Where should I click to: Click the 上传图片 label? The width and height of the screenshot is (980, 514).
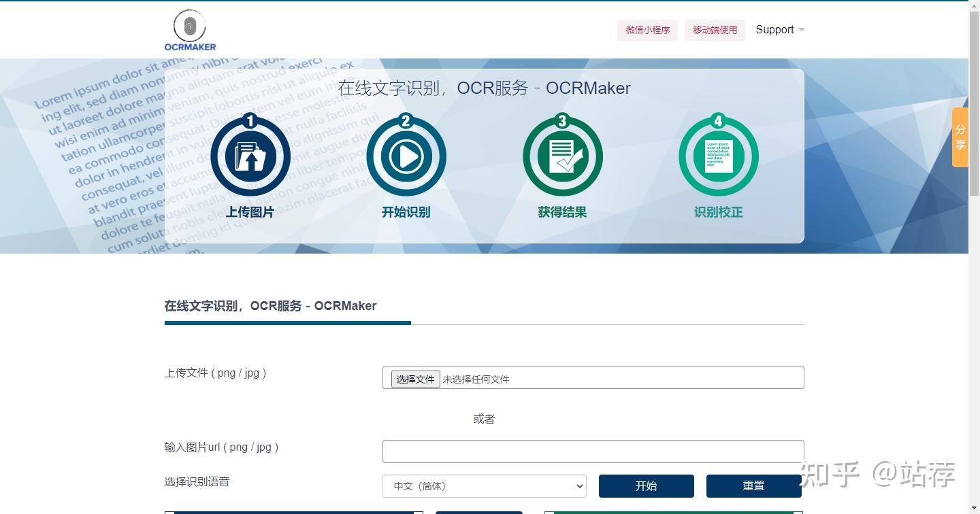[x=250, y=212]
